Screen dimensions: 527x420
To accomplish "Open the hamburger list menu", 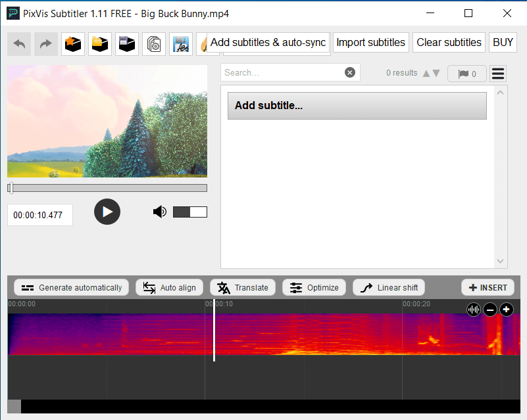I will 498,74.
